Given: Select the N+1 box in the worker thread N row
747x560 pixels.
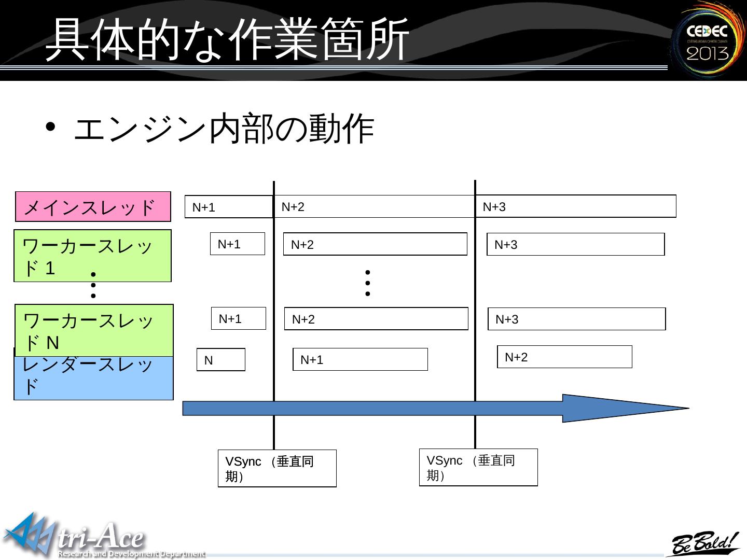Looking at the screenshot, I should [x=239, y=318].
